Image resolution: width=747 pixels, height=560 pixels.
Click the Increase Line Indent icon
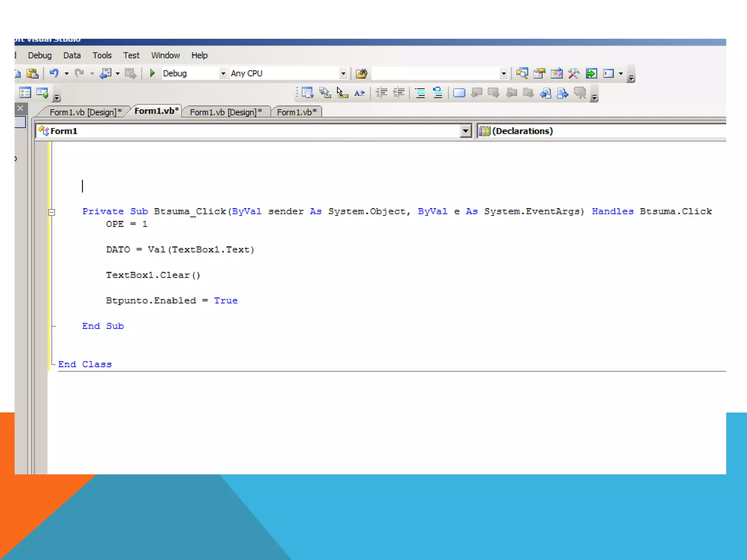coord(399,93)
